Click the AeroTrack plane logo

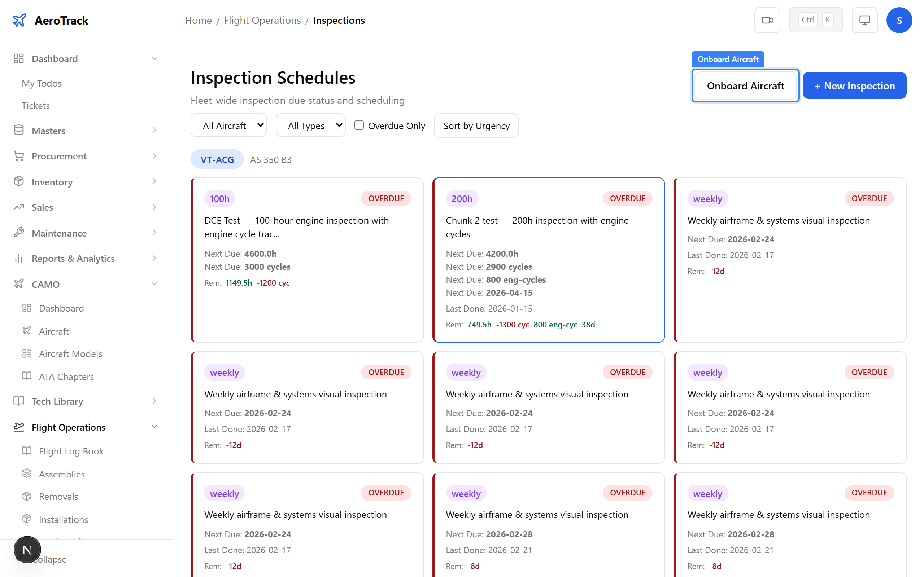(20, 20)
